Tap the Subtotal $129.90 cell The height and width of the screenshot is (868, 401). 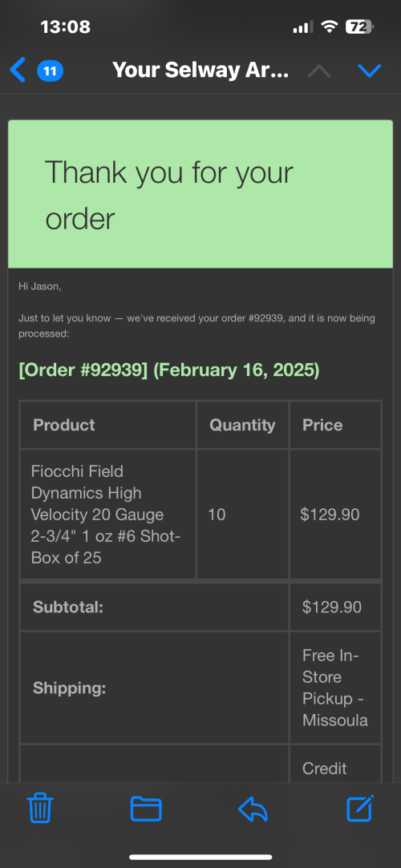click(335, 607)
